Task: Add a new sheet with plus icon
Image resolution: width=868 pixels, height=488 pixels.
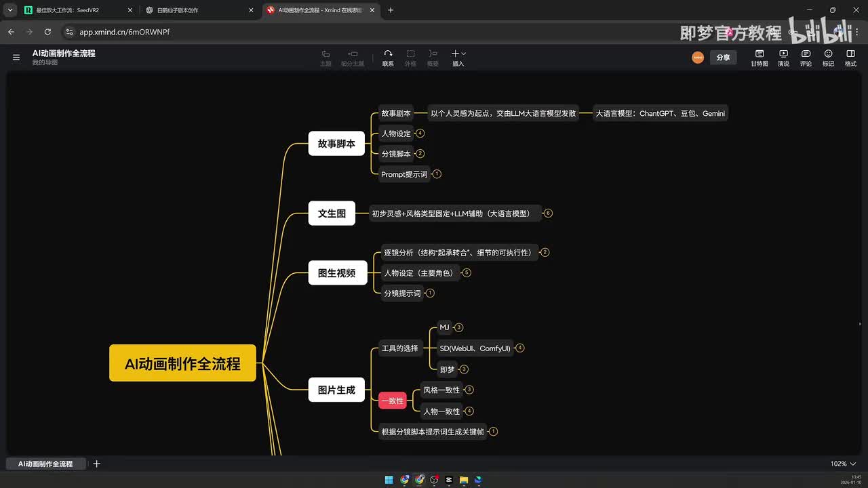Action: [x=96, y=464]
